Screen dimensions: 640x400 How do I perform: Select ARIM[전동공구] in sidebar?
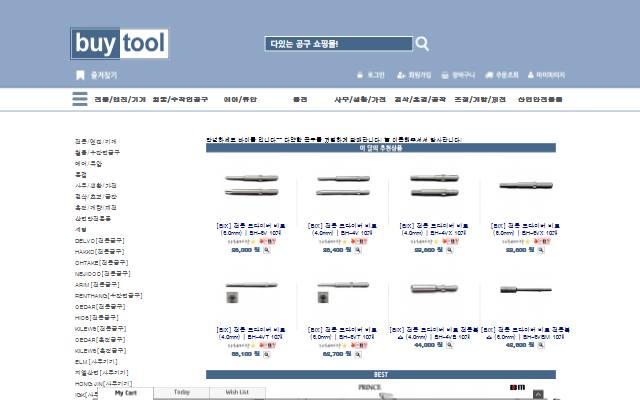click(x=97, y=284)
